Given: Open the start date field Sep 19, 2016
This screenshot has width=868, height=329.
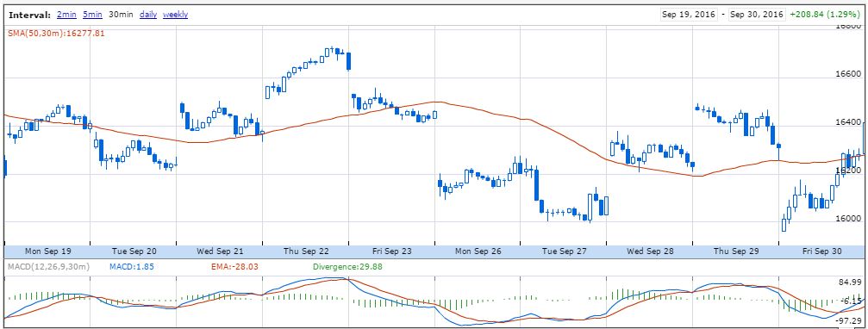Looking at the screenshot, I should (689, 15).
